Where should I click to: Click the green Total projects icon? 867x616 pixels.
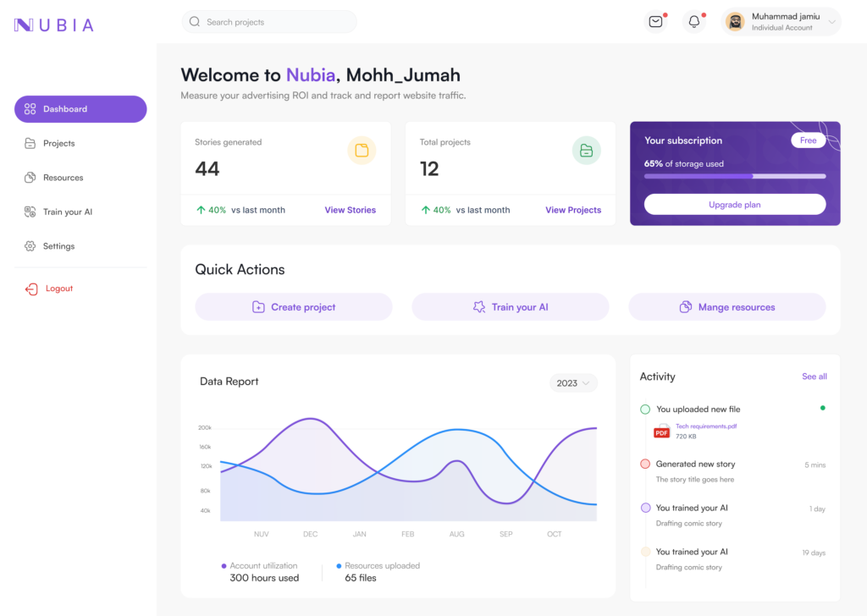(586, 151)
